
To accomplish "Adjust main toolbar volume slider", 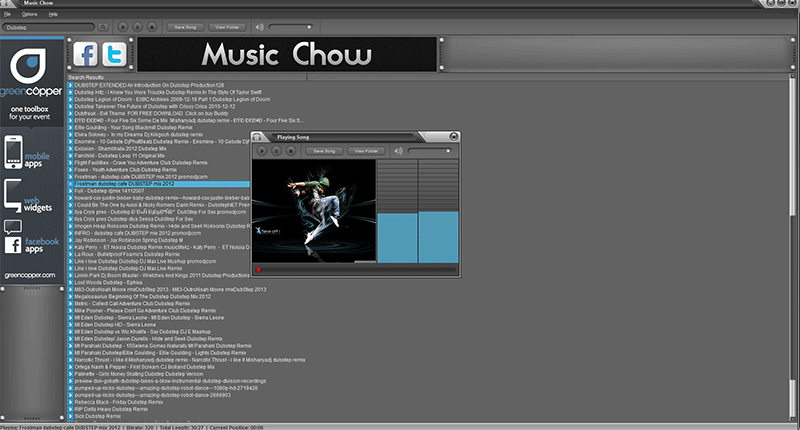I will 291,27.
